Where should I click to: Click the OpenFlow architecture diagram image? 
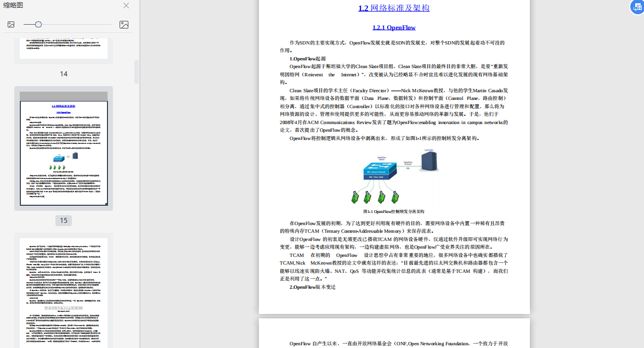point(394,176)
